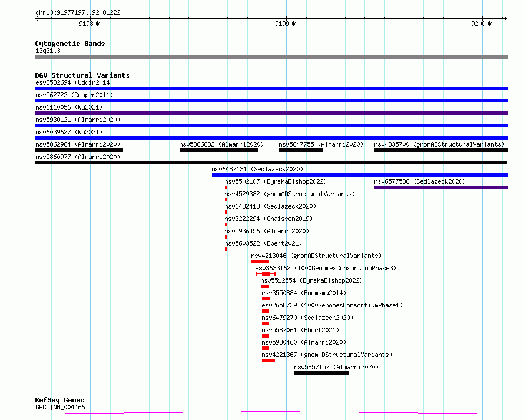Open nsv6482413 (Sedlazeck2020) label
The image size is (524, 420).
pyautogui.click(x=270, y=206)
